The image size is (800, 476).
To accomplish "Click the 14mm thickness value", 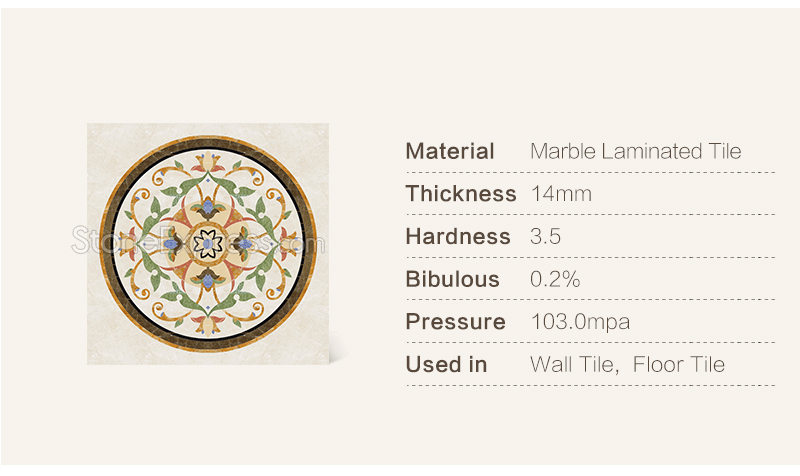I will pyautogui.click(x=561, y=194).
